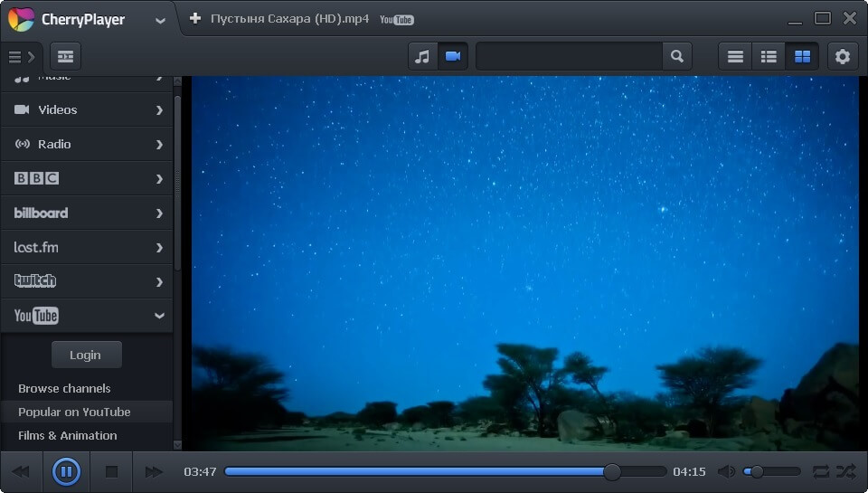Open Browse channels link
Viewport: 868px width, 493px height.
tap(64, 388)
